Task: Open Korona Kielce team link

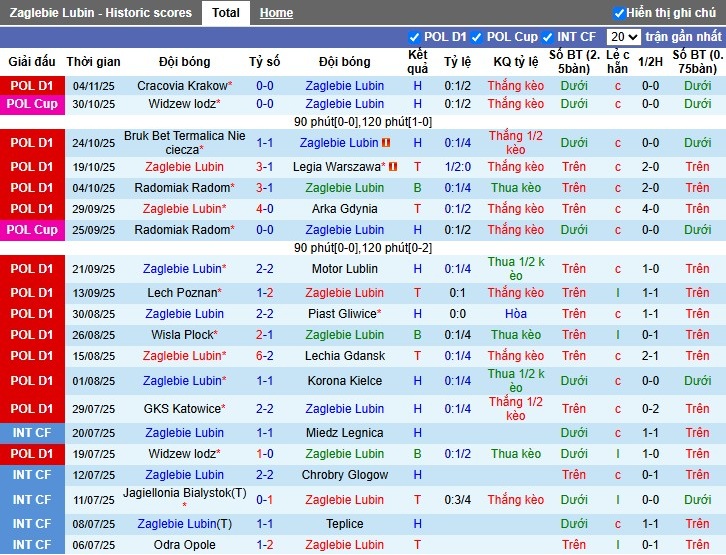Action: (x=344, y=380)
